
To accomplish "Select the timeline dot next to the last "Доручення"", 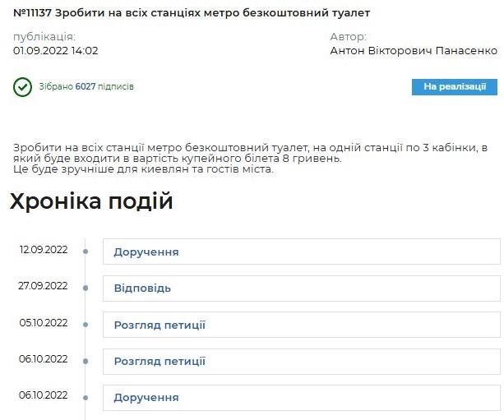I will pos(86,397).
